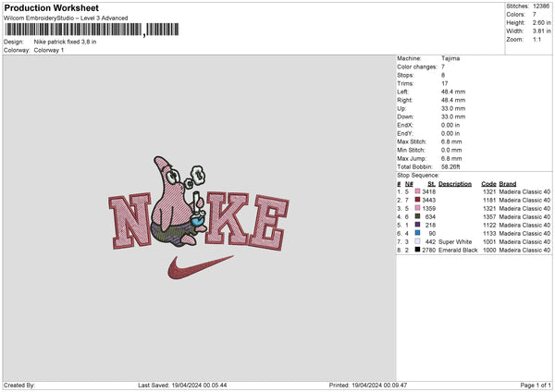
Task: Click the Max Stitch value 6.8 mm
Action: click(451, 141)
